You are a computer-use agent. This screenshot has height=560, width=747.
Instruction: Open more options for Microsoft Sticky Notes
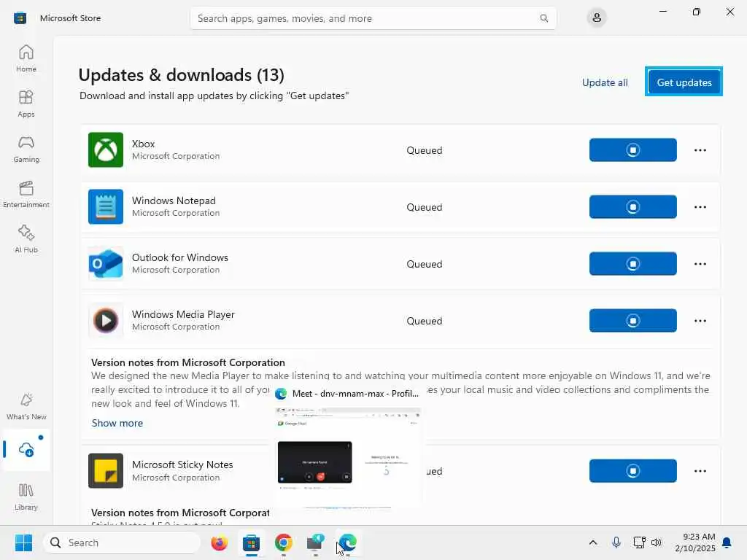point(700,470)
